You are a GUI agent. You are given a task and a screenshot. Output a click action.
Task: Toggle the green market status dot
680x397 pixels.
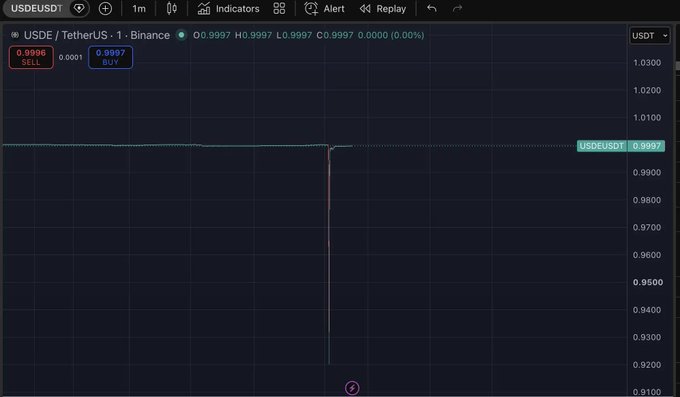click(x=181, y=35)
